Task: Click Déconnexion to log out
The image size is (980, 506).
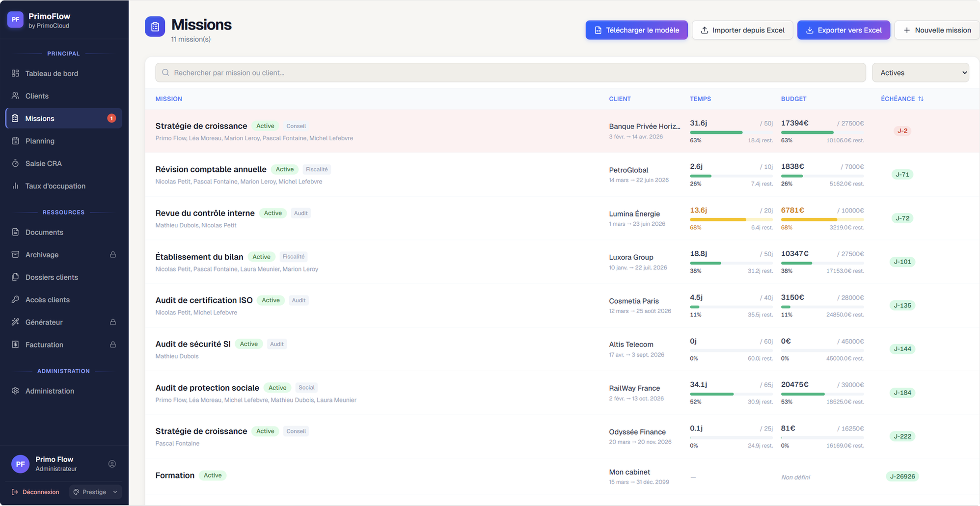Action: pos(35,492)
